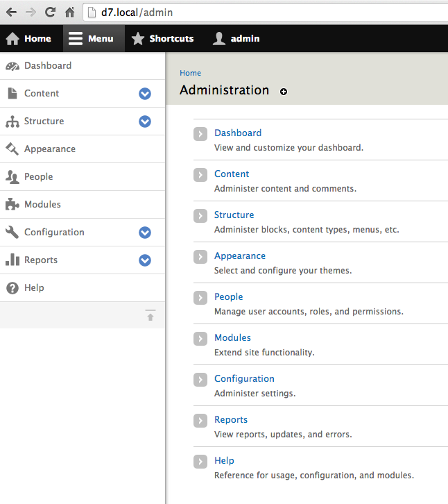
Task: Click the Help question mark icon
Action: [12, 288]
